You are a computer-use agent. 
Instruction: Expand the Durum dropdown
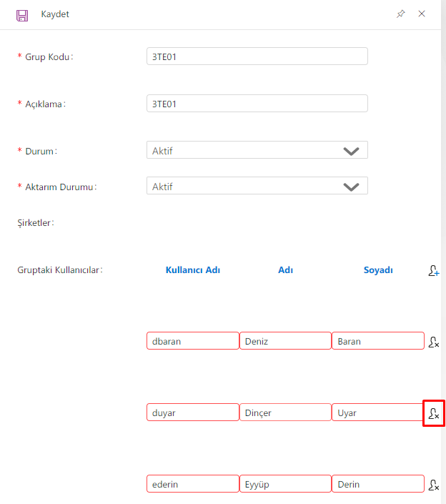point(350,151)
